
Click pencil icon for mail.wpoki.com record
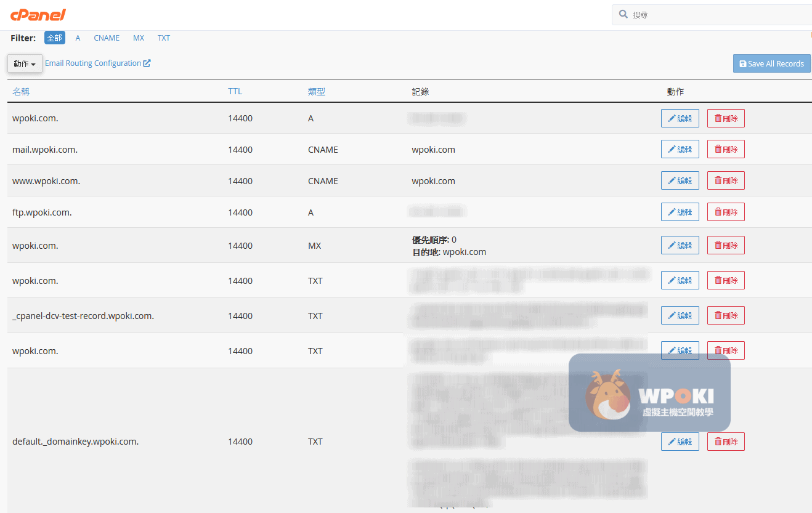(672, 149)
